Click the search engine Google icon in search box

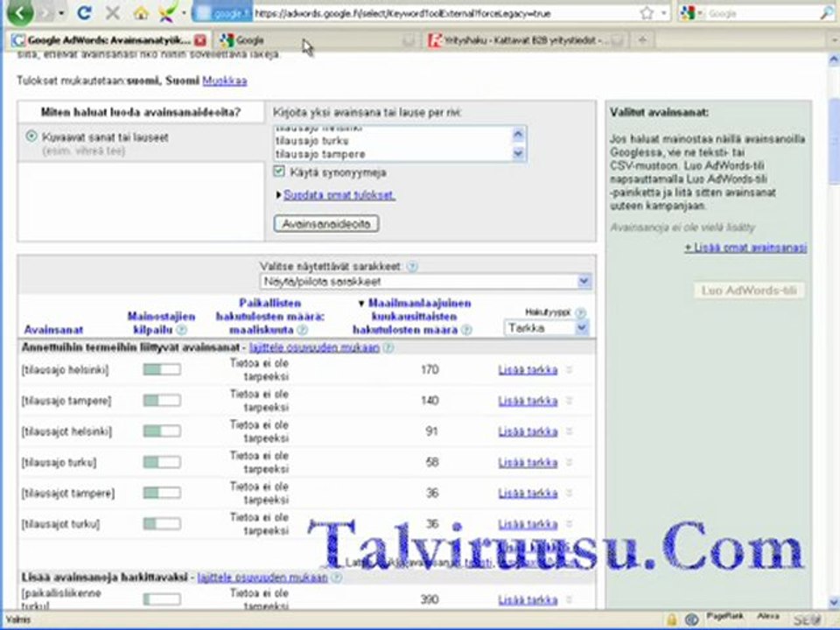688,13
